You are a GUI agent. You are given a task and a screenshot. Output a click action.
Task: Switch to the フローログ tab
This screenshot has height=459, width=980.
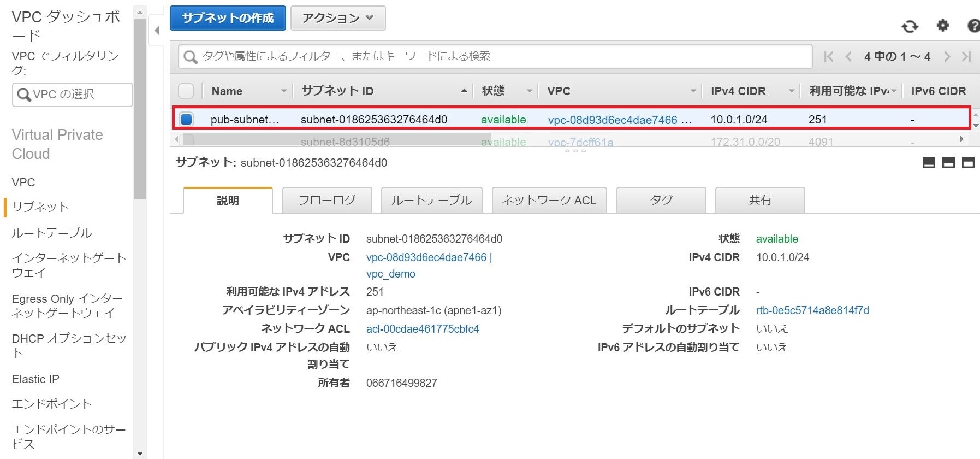click(x=327, y=200)
